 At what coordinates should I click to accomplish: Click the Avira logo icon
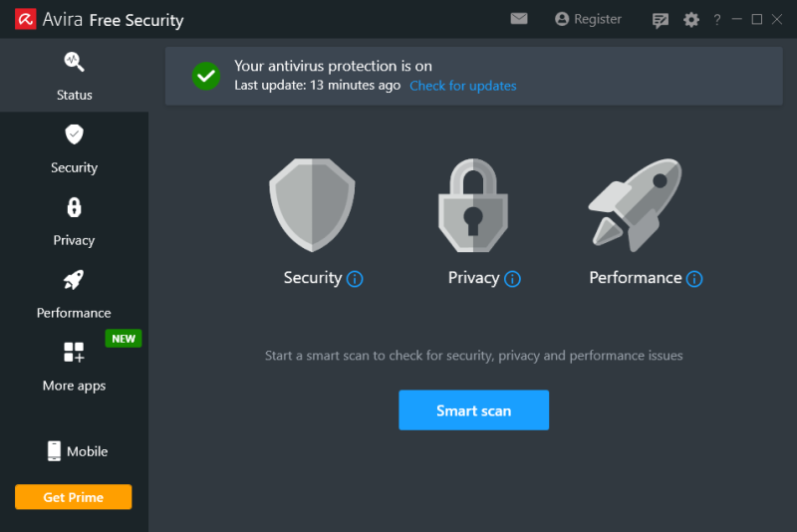(27, 20)
